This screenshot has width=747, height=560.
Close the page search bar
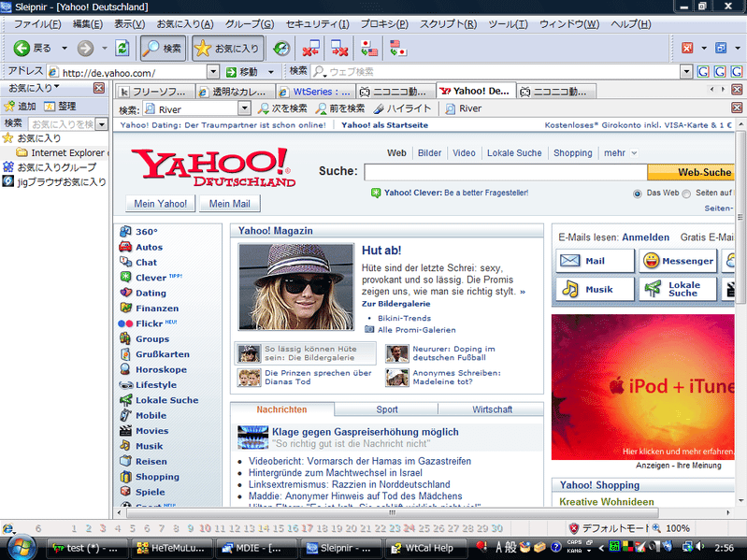(x=737, y=108)
